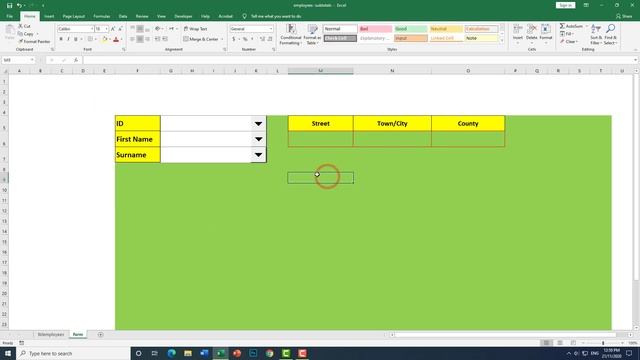Toggle center horizontal alignment
Image resolution: width=640 pixels, height=360 pixels.
click(140, 39)
